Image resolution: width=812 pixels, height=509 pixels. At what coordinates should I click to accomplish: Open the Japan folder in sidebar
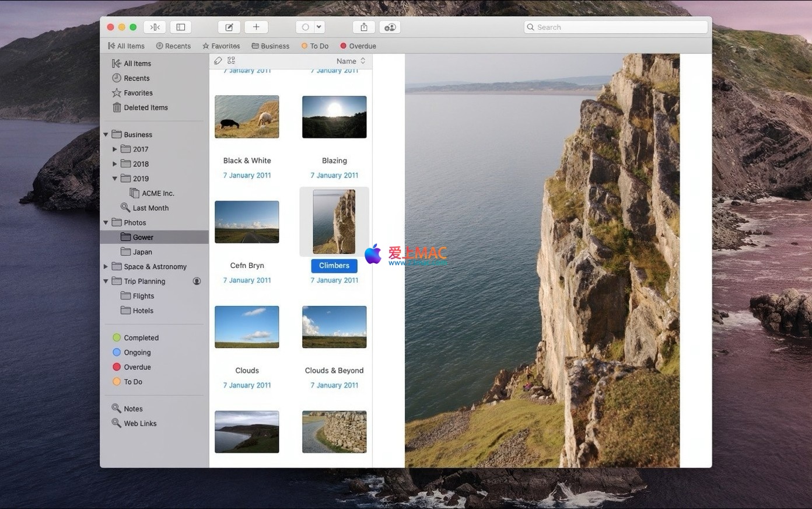[x=142, y=252]
